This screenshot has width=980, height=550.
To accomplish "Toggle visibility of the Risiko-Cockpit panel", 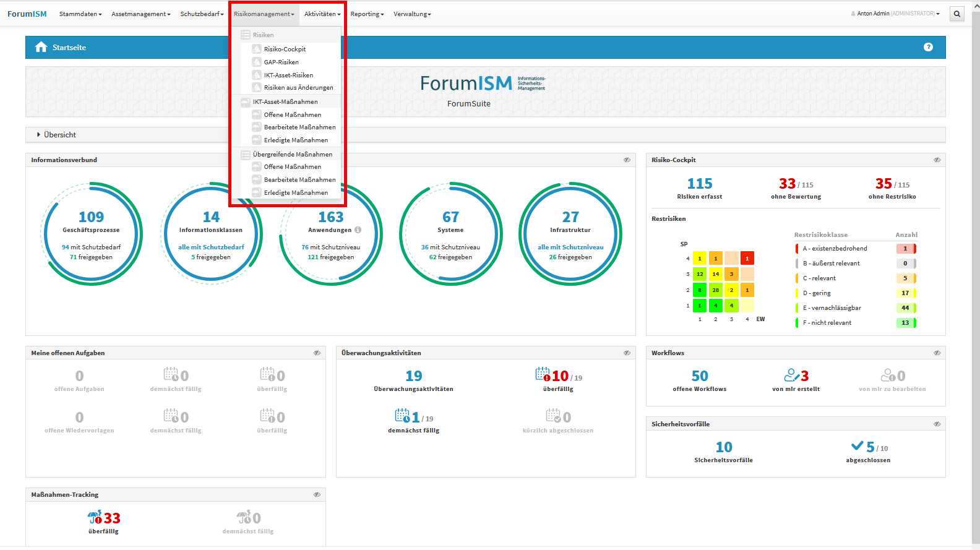I will [937, 160].
